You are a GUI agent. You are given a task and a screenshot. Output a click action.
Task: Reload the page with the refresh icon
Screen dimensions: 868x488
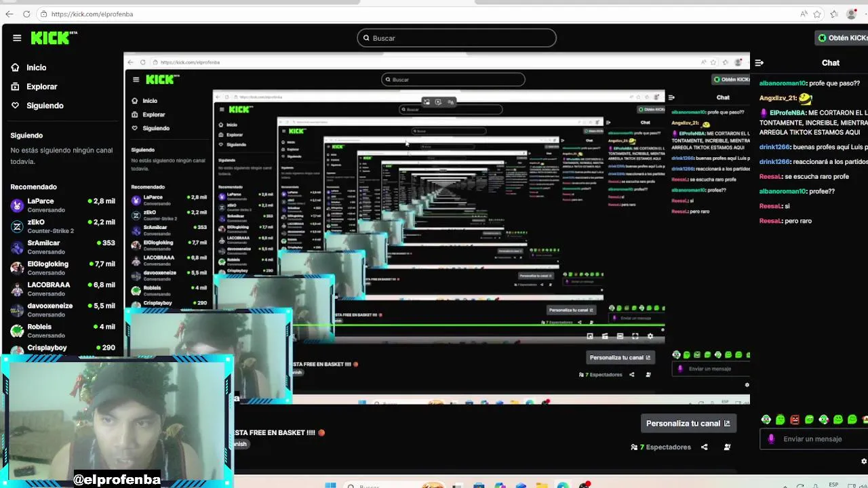[x=26, y=14]
